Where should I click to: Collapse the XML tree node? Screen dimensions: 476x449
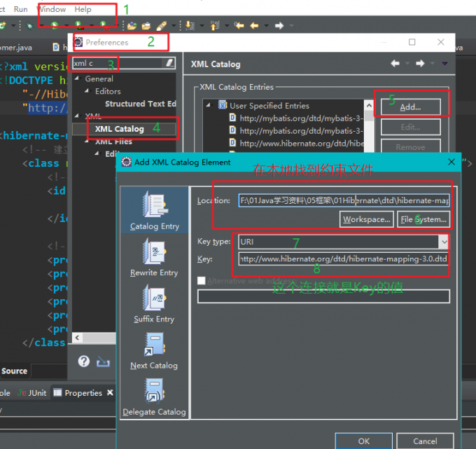[x=77, y=116]
